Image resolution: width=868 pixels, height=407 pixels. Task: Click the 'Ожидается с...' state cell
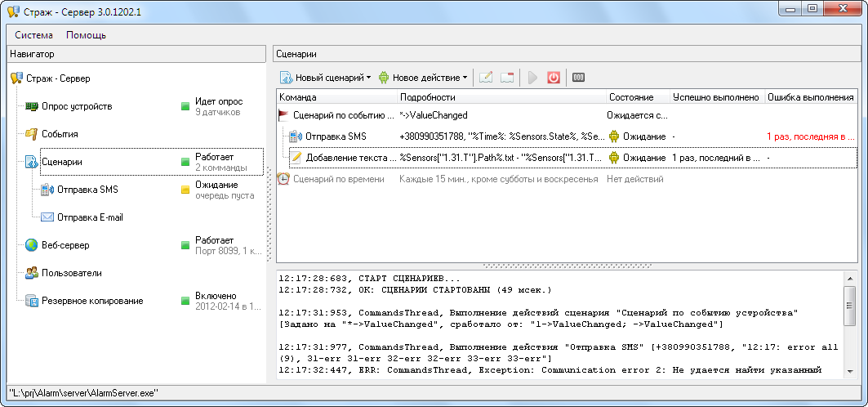click(x=637, y=115)
